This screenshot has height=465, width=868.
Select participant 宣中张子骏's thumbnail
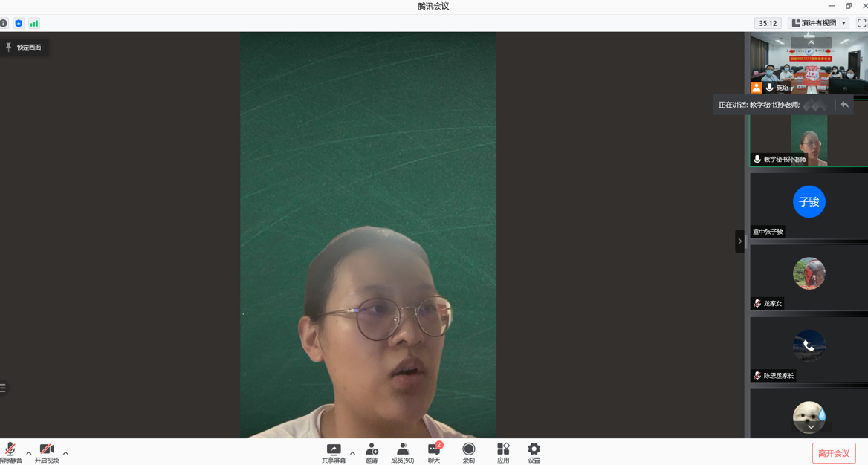point(809,204)
